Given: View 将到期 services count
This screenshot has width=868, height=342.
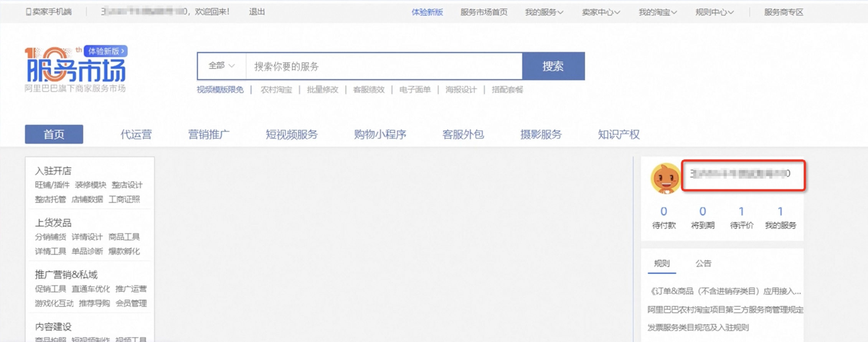Looking at the screenshot, I should [x=703, y=217].
